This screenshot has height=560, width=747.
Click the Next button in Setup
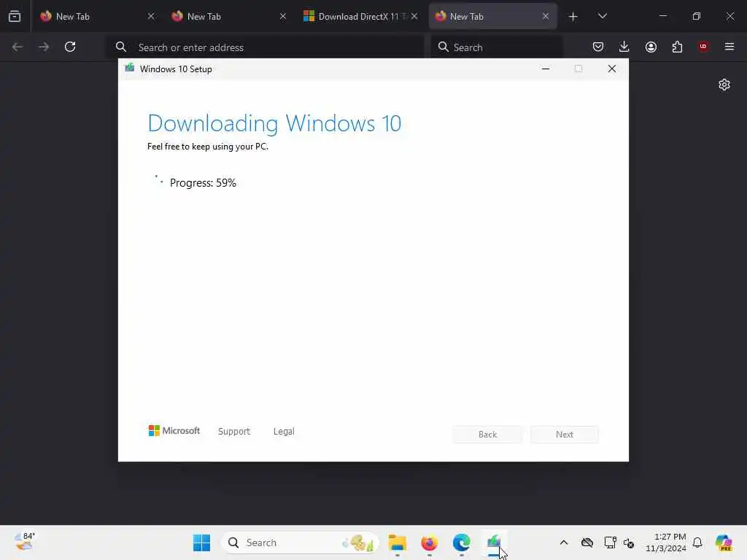565,435
